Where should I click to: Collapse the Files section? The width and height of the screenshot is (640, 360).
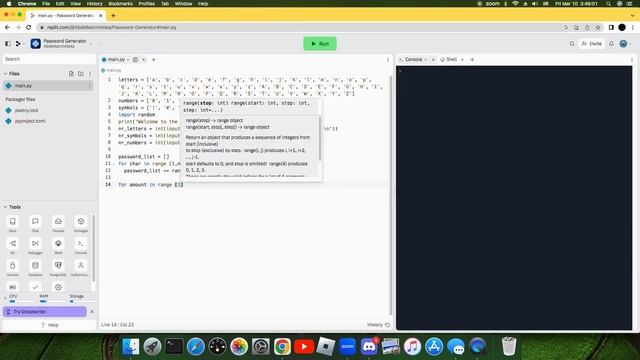[5, 73]
